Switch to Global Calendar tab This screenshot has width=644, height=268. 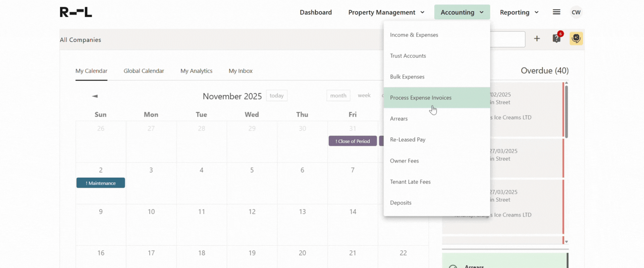[144, 71]
